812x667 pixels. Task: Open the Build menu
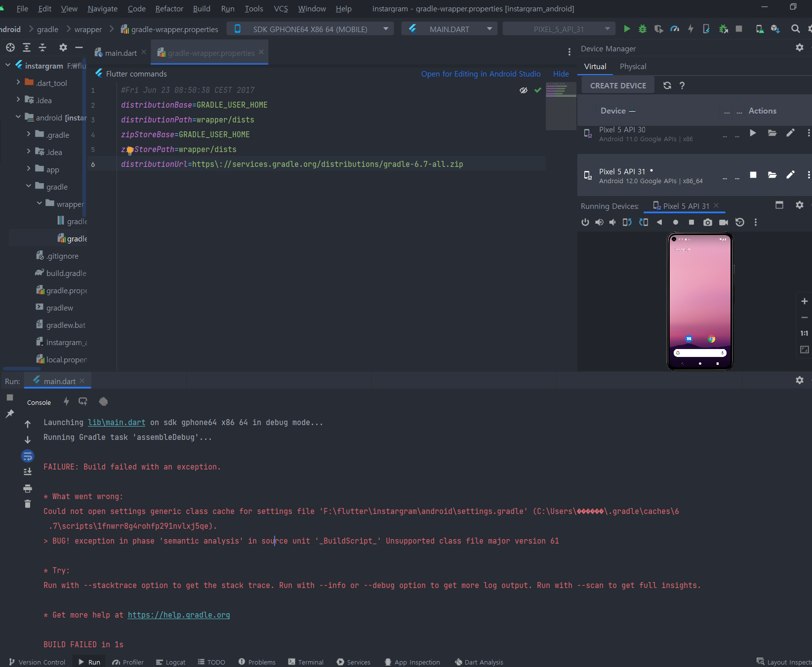click(202, 8)
